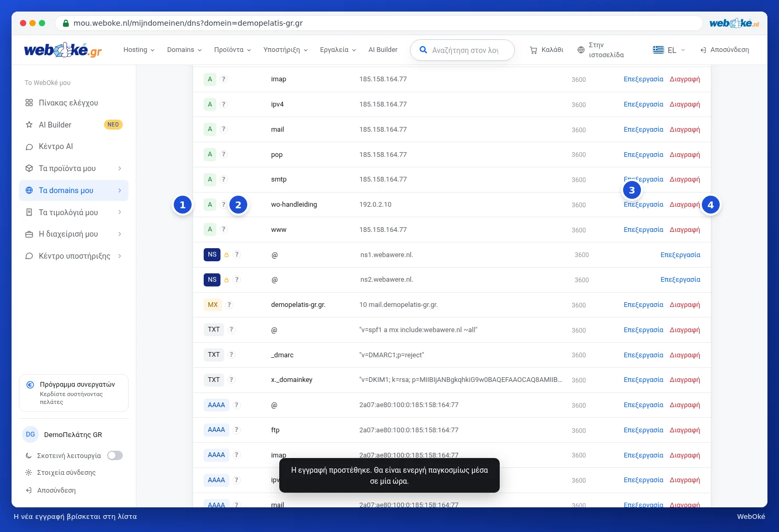Click the Greek flag language icon
This screenshot has height=532, width=779.
click(658, 50)
